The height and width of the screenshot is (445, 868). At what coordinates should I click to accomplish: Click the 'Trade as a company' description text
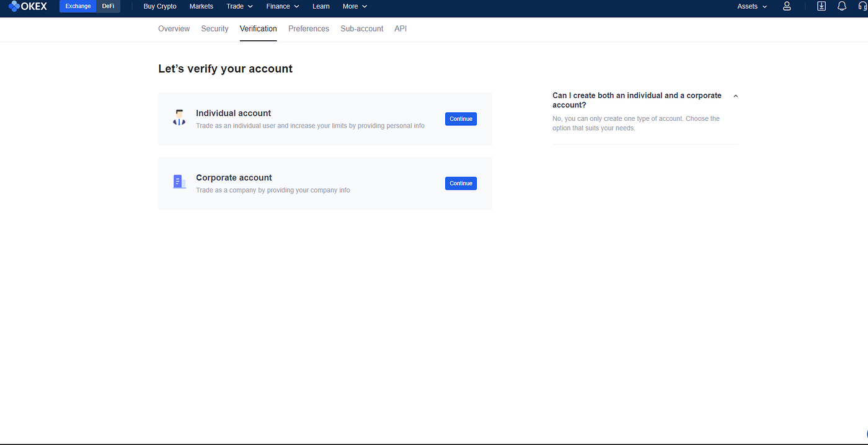coord(273,190)
